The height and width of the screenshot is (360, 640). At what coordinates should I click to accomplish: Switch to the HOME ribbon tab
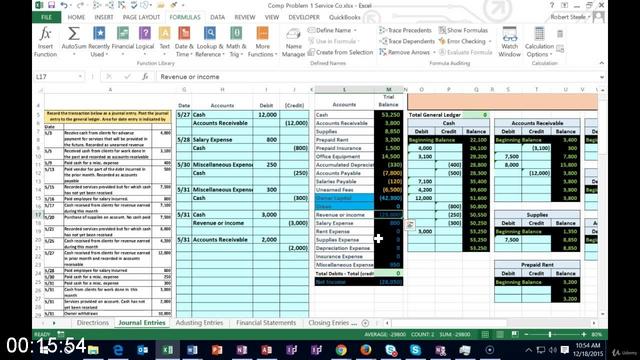pyautogui.click(x=76, y=17)
